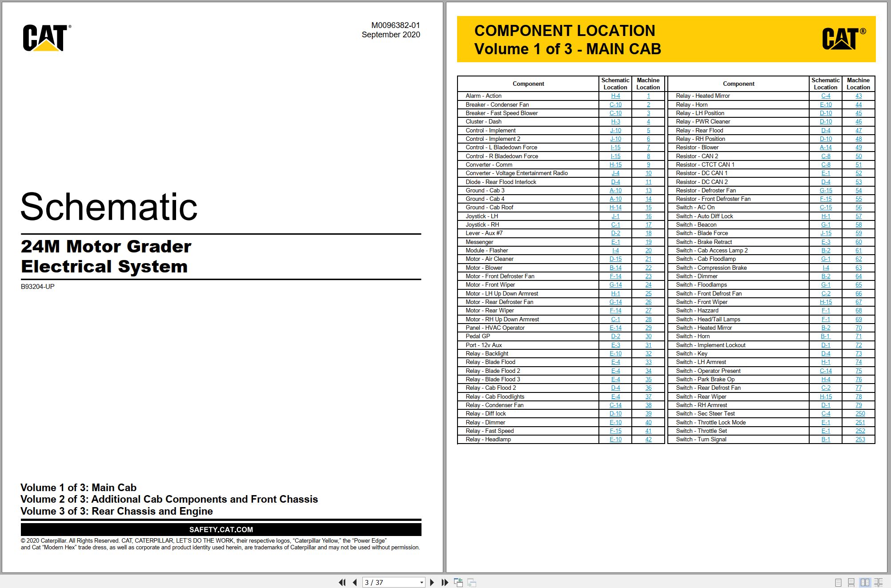Image resolution: width=891 pixels, height=588 pixels.
Task: Click machine location 25 for LH Up Down Armrest
Action: tap(648, 294)
